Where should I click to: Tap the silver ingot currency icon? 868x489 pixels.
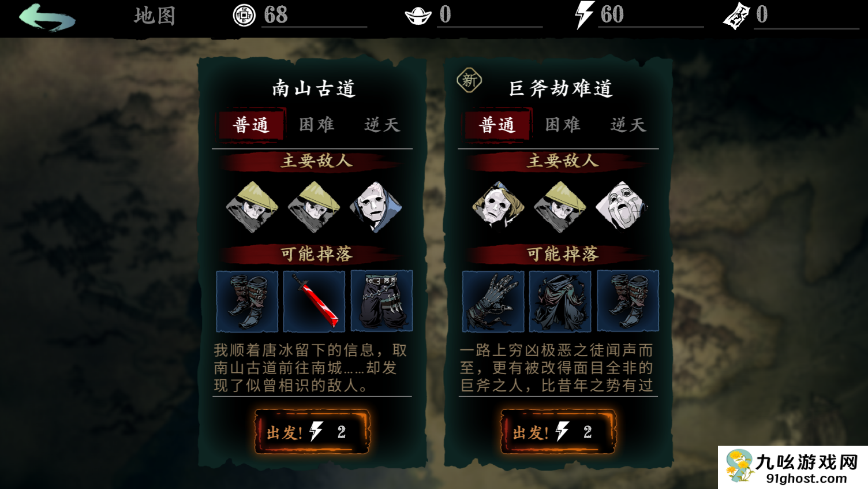418,16
